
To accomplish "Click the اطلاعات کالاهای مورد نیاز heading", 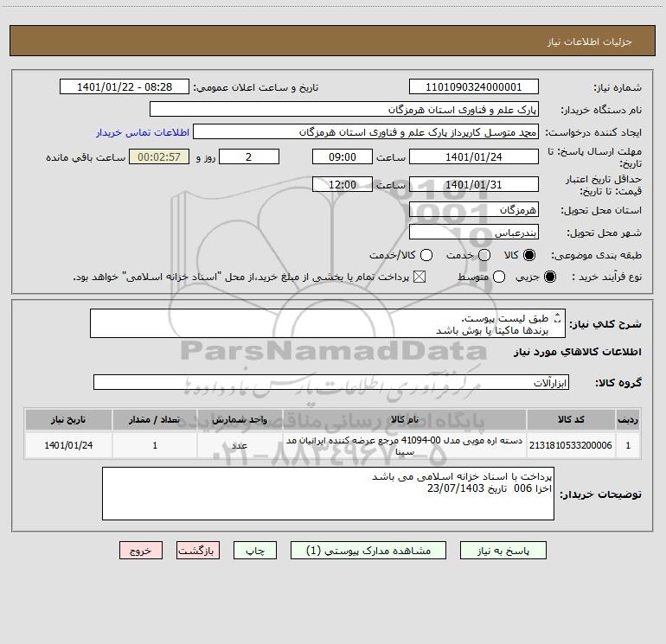I will 578,352.
